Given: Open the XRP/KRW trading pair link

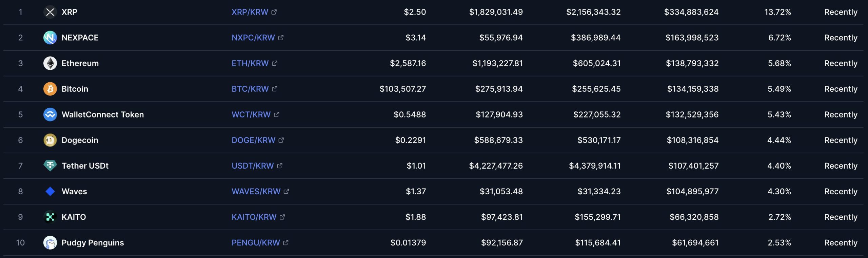Looking at the screenshot, I should pyautogui.click(x=250, y=12).
